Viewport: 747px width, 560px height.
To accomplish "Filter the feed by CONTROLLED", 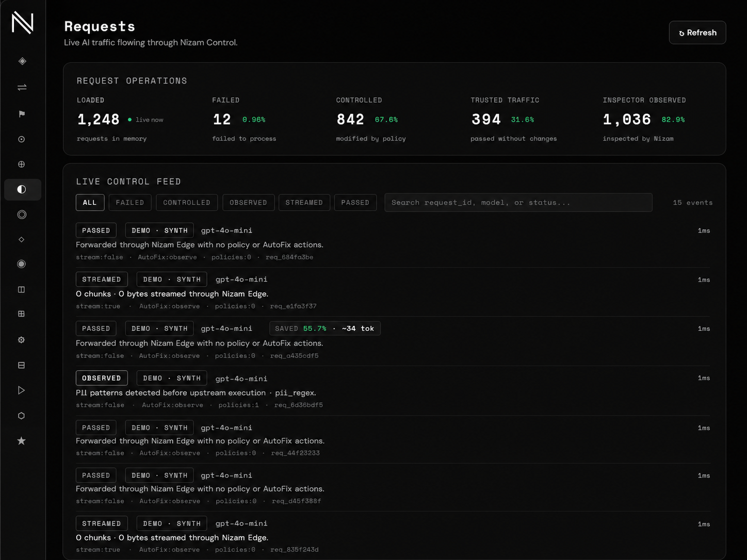I will point(187,203).
